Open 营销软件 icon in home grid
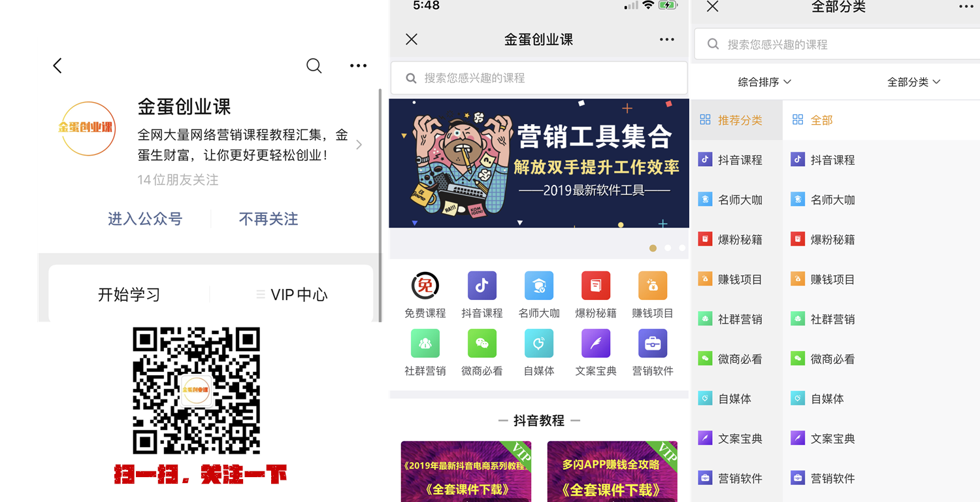980x502 pixels. [653, 352]
